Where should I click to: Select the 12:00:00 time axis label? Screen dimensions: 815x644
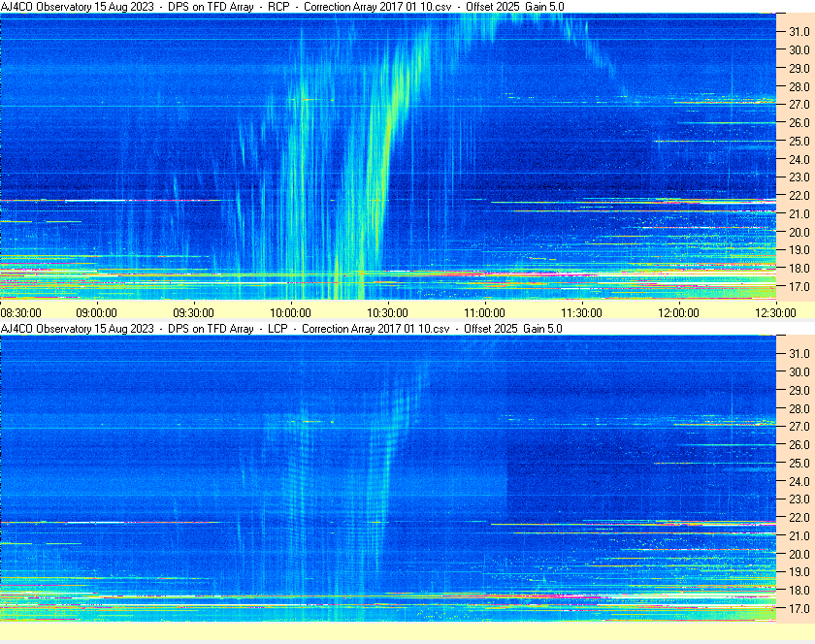[x=679, y=313]
